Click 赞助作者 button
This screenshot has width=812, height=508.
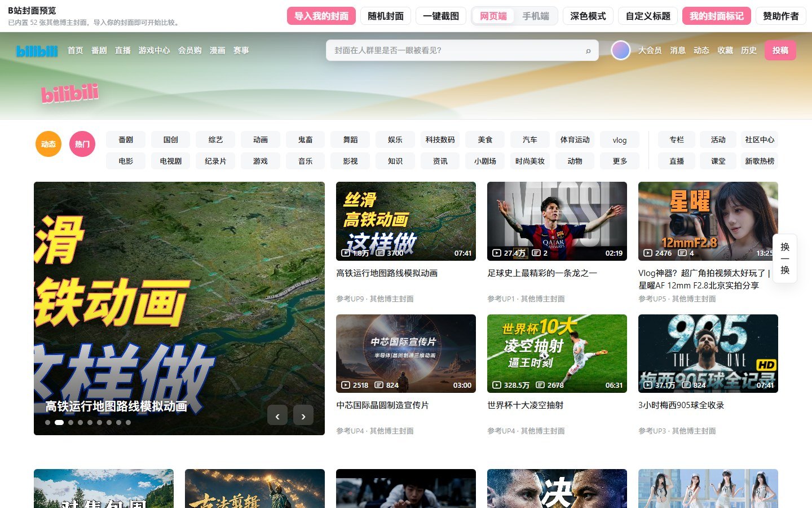coord(781,16)
